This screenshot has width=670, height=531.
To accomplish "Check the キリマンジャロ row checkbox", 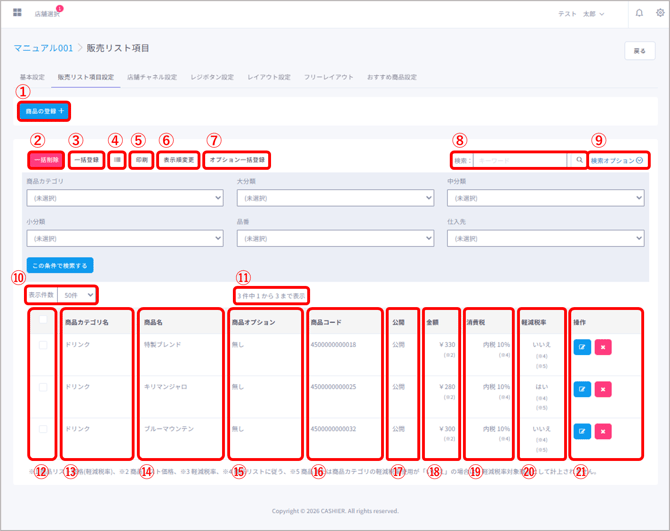I will click(43, 387).
